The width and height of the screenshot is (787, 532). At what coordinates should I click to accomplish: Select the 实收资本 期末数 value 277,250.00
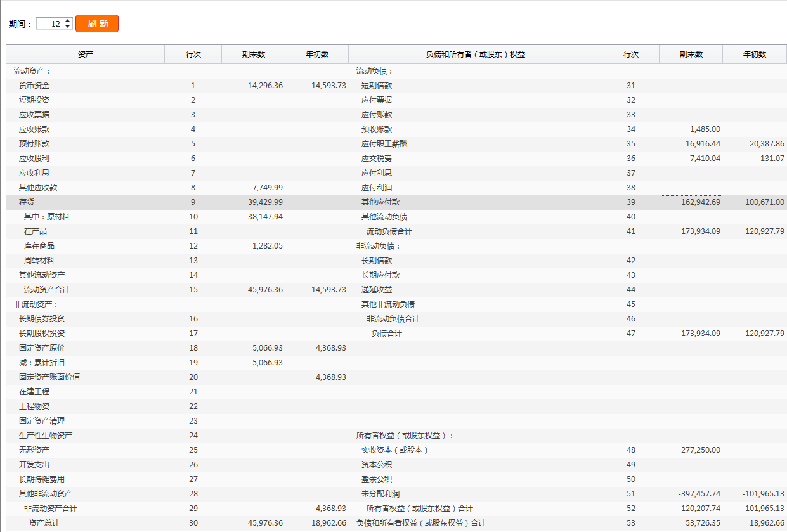(x=699, y=450)
